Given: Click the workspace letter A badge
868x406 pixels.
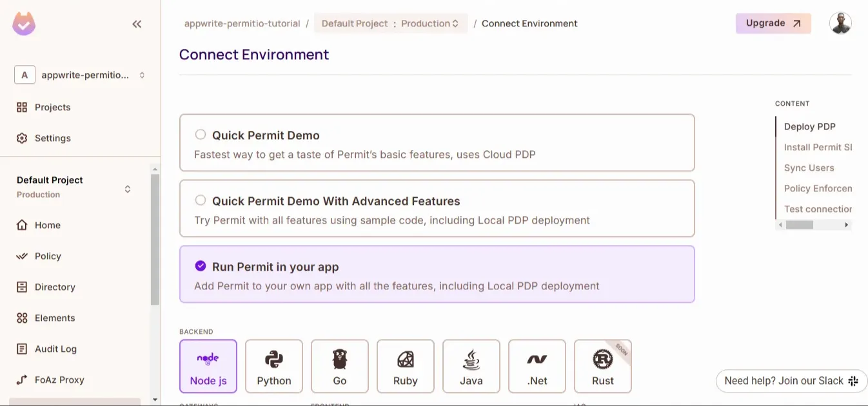Looking at the screenshot, I should click(25, 75).
